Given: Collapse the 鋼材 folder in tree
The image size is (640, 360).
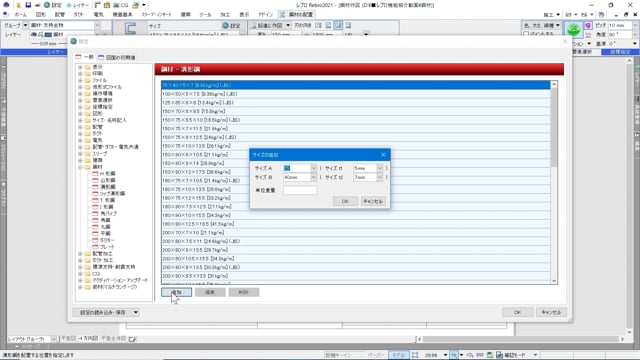Looking at the screenshot, I should pos(80,167).
